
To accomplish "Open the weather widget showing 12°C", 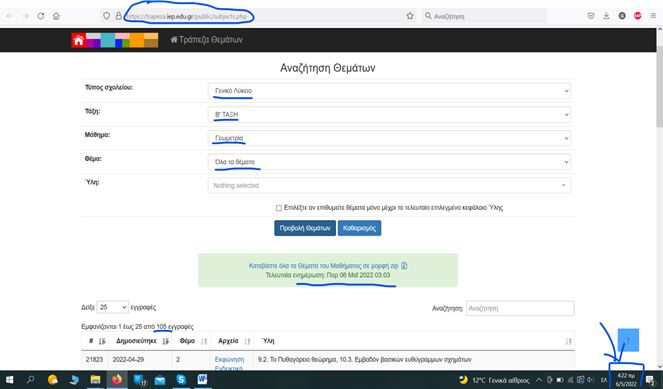I will click(x=495, y=380).
